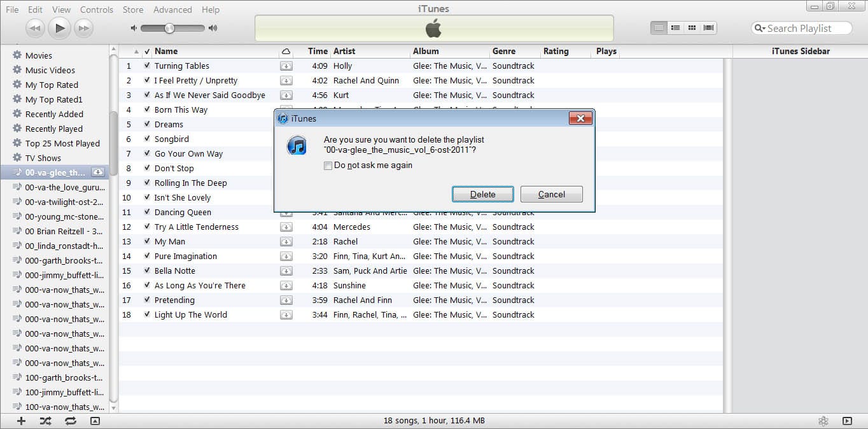Click the shuffle icon in bottom bar
The height and width of the screenshot is (429, 868).
(x=45, y=421)
